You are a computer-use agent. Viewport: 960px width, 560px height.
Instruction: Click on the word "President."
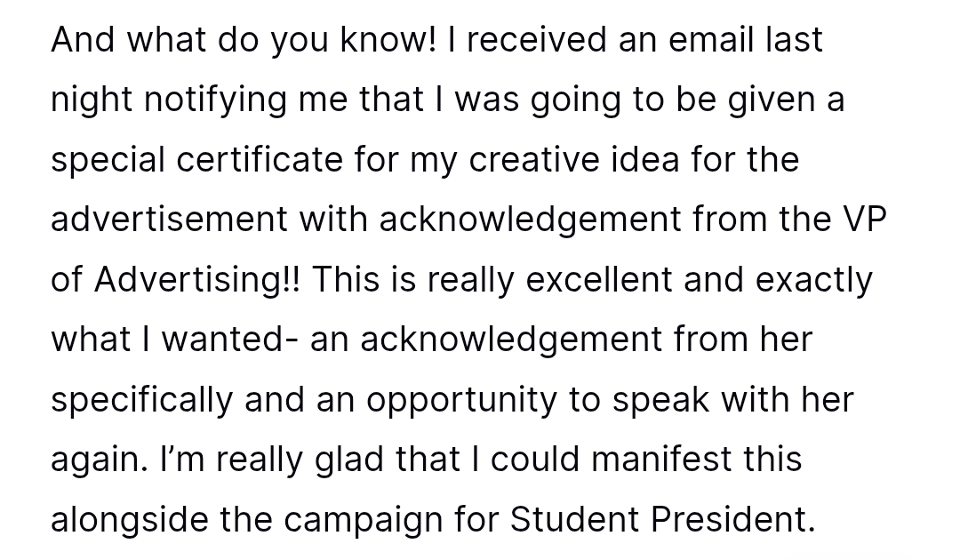point(732,520)
